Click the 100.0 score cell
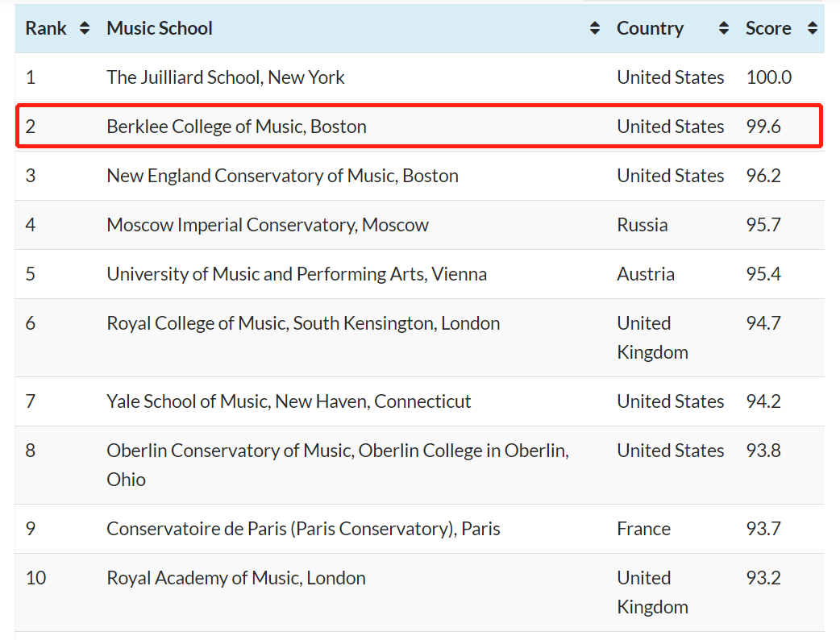Image resolution: width=840 pixels, height=640 pixels. (x=769, y=77)
